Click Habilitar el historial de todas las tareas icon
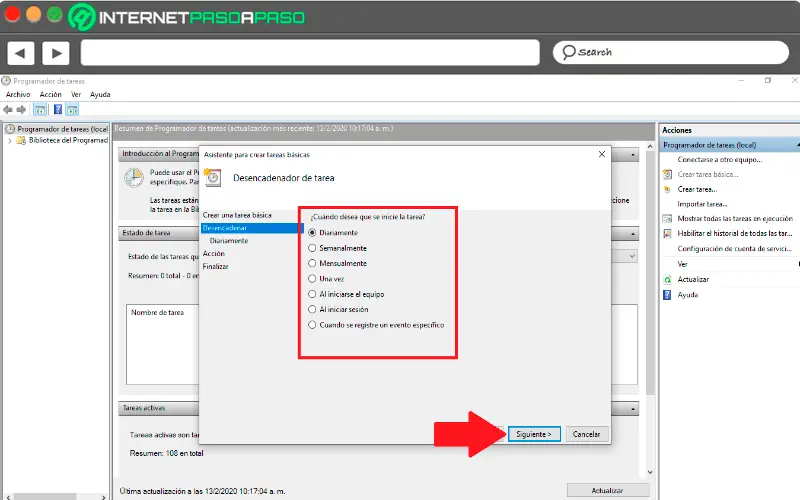The height and width of the screenshot is (500, 800). point(667,234)
